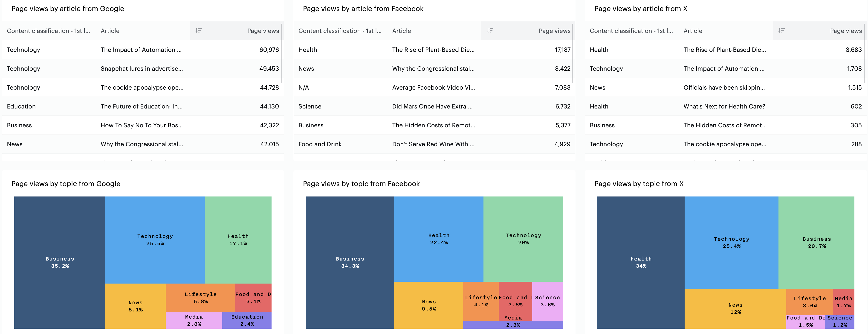Click scrollbar of Facebook article table
Viewport: 868px width, 334px height.
pos(573,54)
